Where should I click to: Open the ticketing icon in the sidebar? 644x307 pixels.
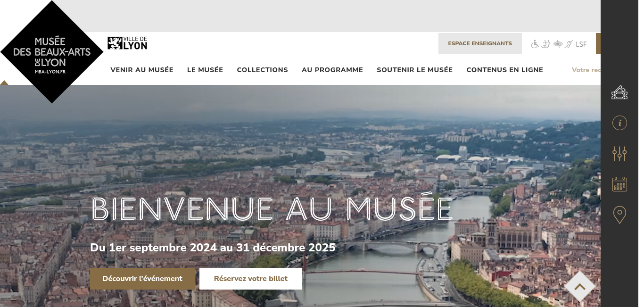[x=619, y=92]
